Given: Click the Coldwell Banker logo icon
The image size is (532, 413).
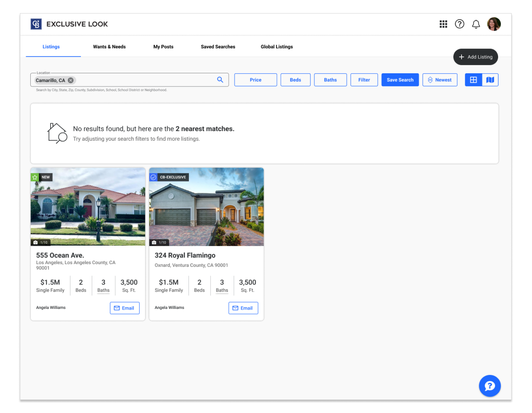Looking at the screenshot, I should 36,24.
